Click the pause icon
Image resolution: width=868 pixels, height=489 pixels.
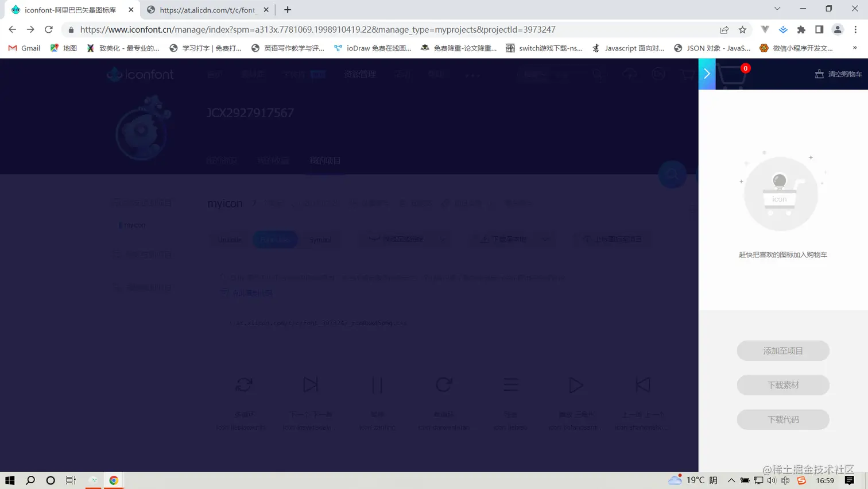point(377,384)
